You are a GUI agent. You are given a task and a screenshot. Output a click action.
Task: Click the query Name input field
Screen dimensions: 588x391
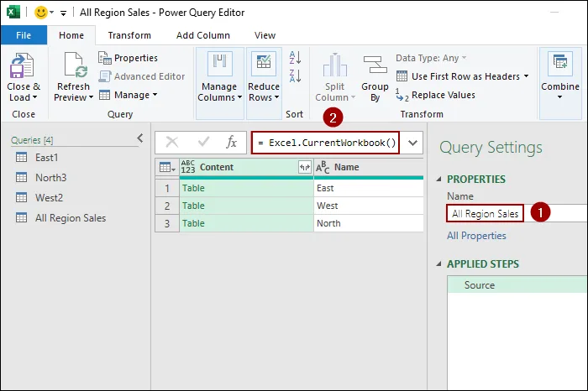pos(517,213)
